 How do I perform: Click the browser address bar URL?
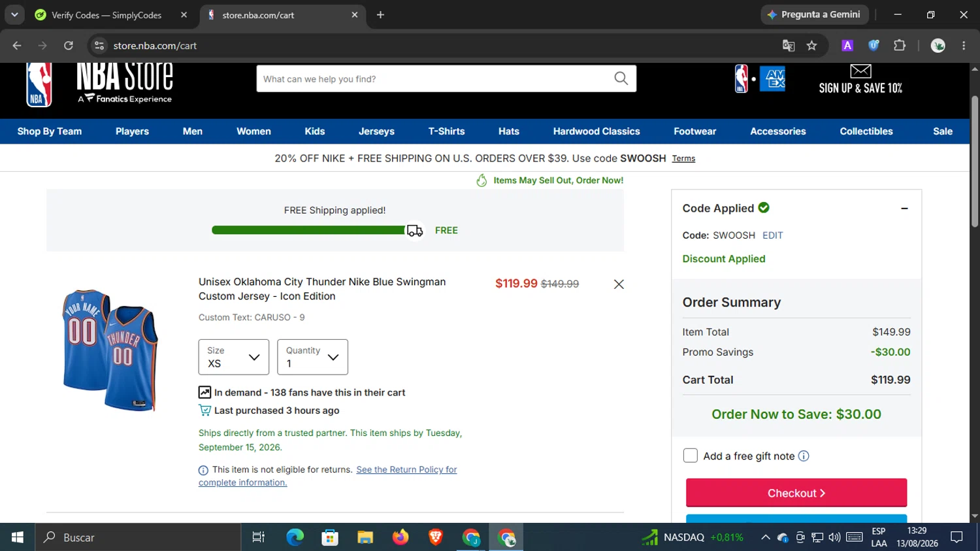(155, 46)
